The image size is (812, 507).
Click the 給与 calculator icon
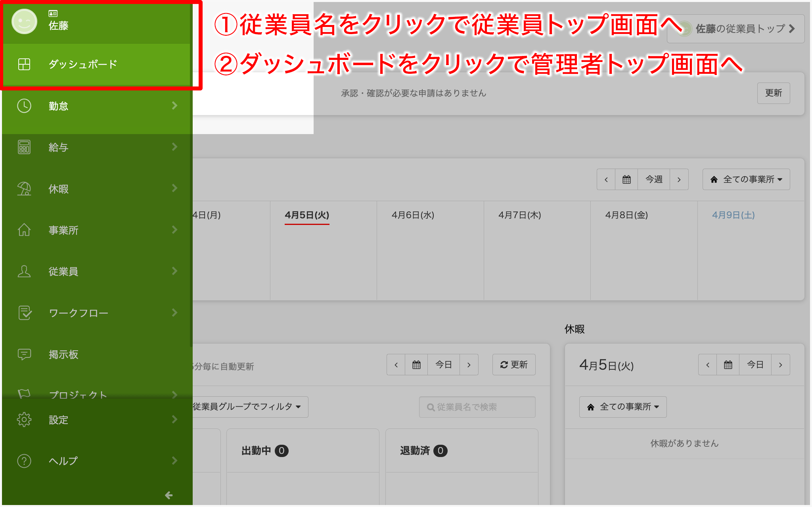point(24,147)
